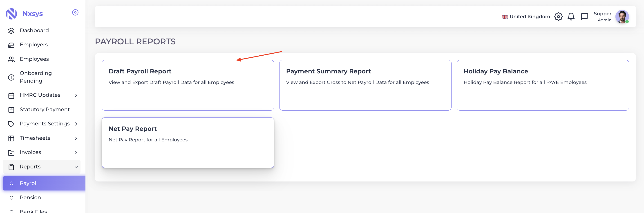Collapse the Reports menu chevron

click(76, 167)
